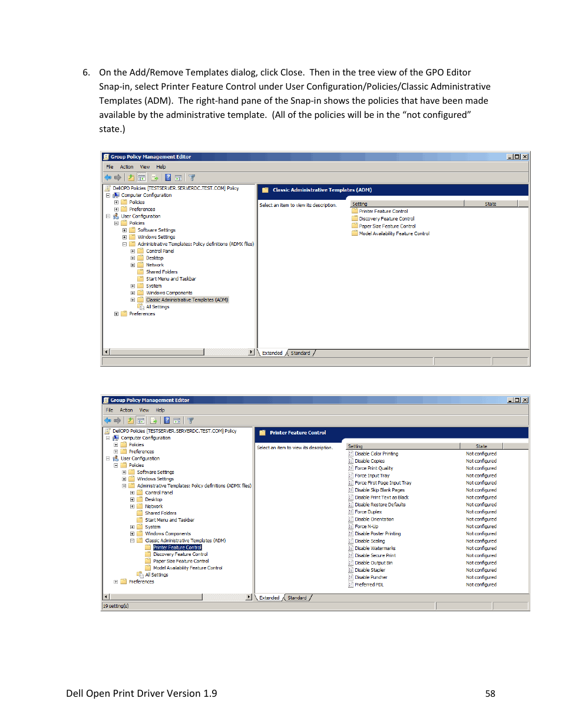This screenshot has height=728, width=562.
Task: Collapse User Configuration in the lower editor tree
Action: (108, 459)
